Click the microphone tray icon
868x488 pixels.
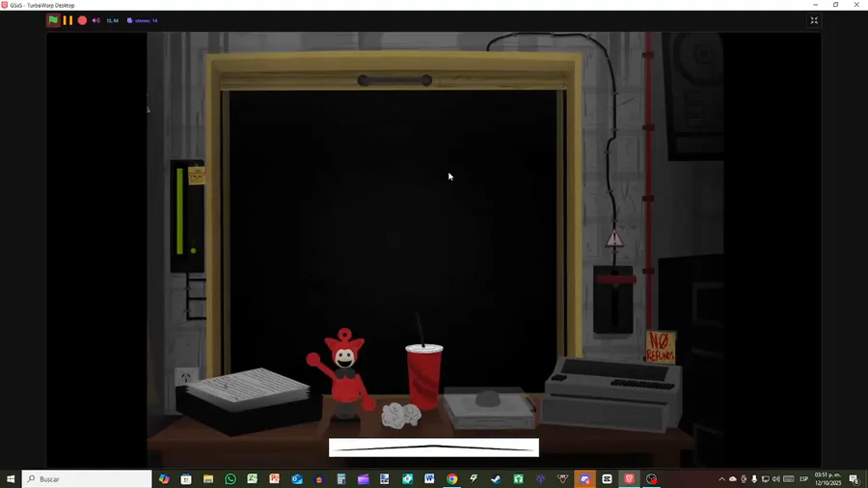754,479
